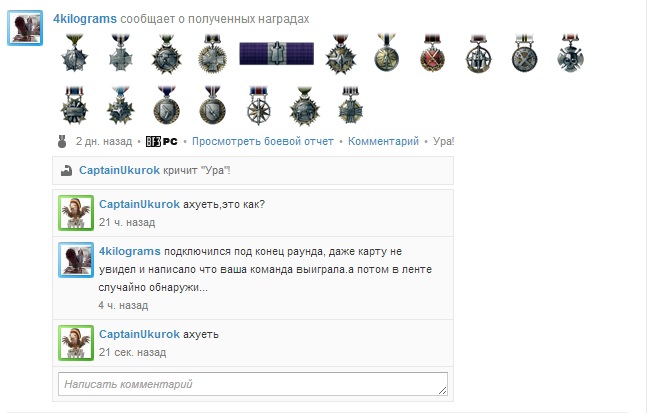The image size is (647, 413).
Task: Click the anchor ship medal in top row
Action: click(478, 54)
